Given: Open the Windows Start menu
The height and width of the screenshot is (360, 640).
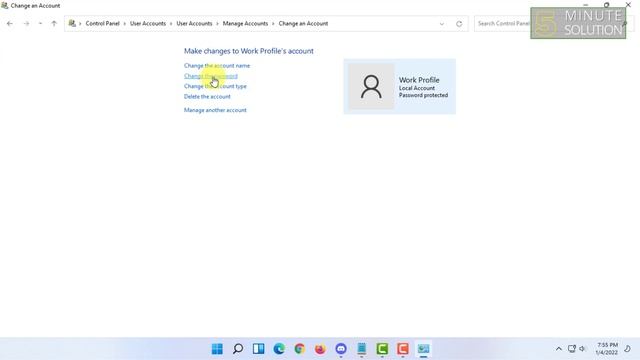Looking at the screenshot, I should click(217, 349).
